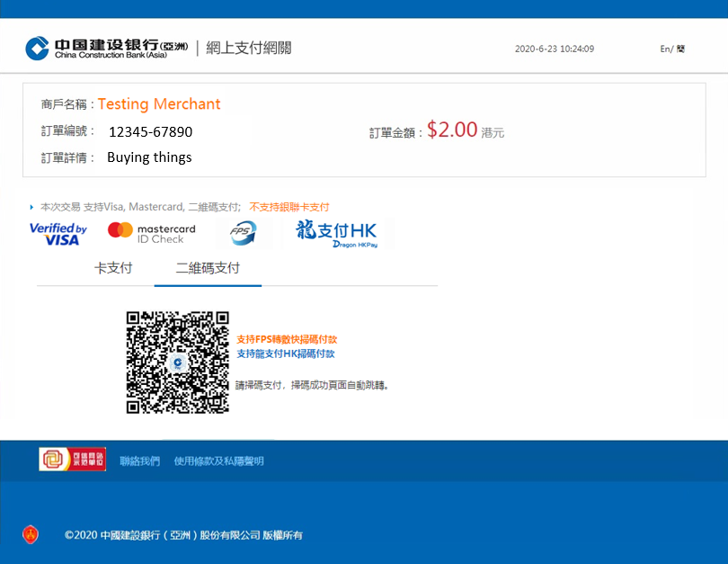Click the ©2020 copyright notice
The height and width of the screenshot is (564, 728).
pos(183,535)
